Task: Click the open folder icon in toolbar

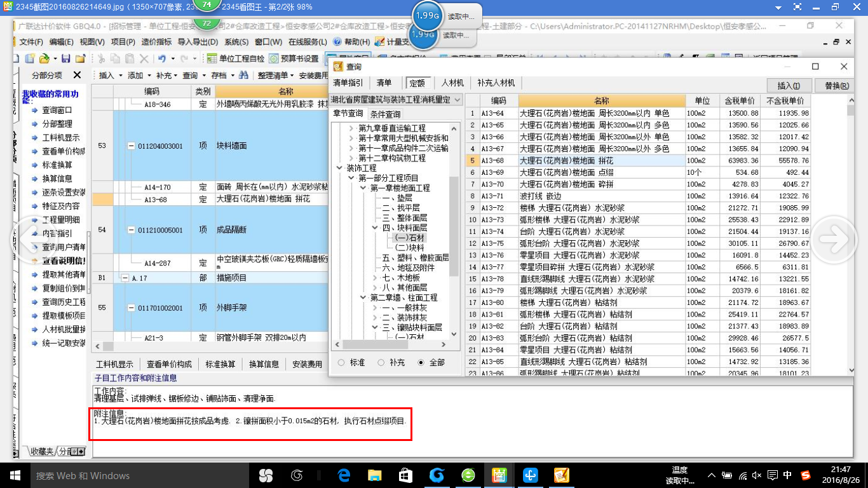Action: coord(44,58)
